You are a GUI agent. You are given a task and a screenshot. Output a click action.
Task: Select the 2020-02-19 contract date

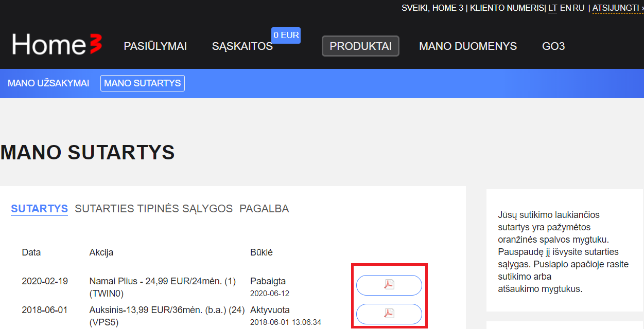[45, 281]
